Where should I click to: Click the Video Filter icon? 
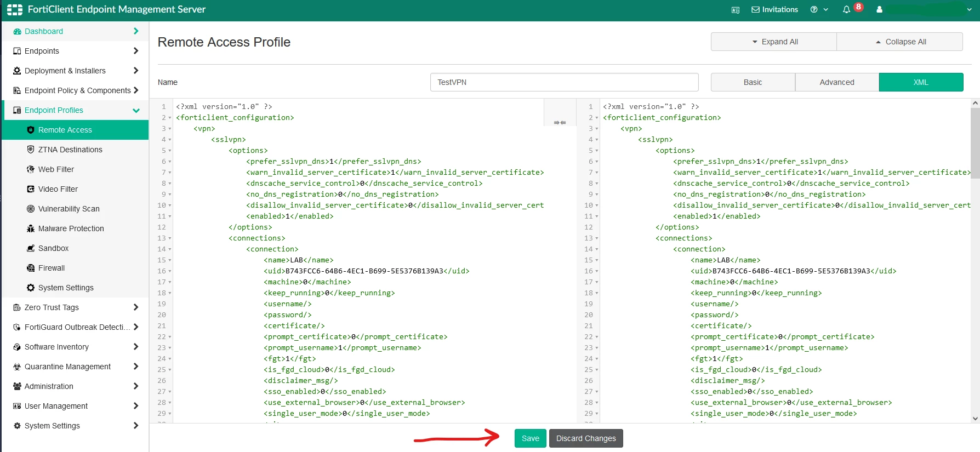(x=31, y=190)
